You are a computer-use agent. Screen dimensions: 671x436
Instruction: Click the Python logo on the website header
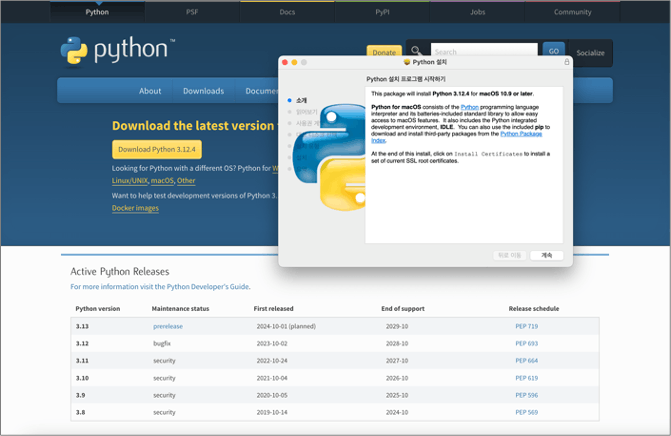117,51
